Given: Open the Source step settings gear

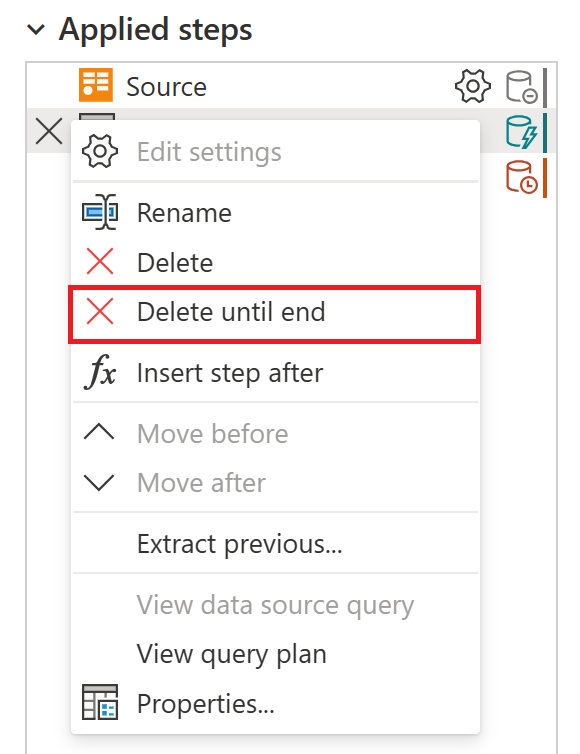Looking at the screenshot, I should [x=473, y=86].
